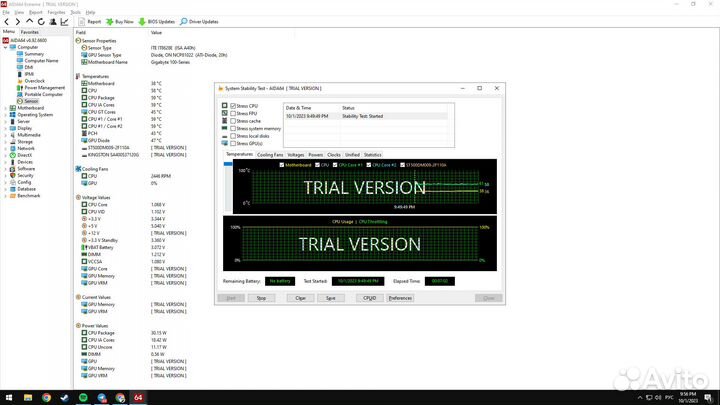
Task: Select the Overclock item in the tree
Action: tap(33, 80)
